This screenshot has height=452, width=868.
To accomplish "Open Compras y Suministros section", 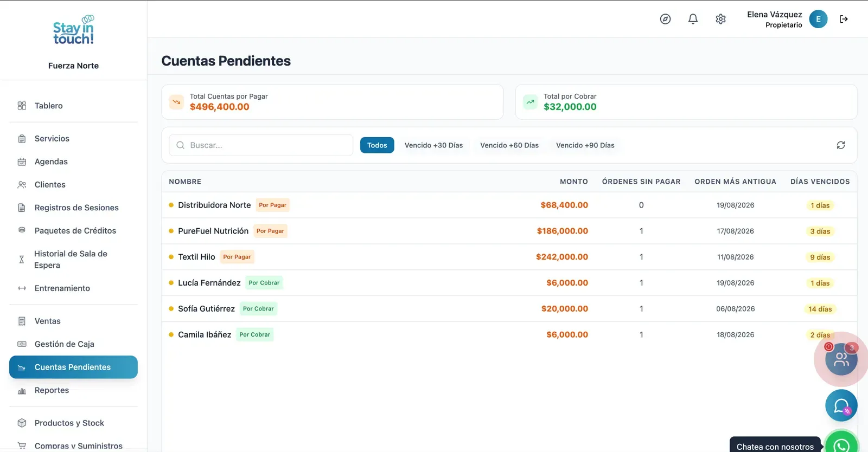I will point(73,445).
